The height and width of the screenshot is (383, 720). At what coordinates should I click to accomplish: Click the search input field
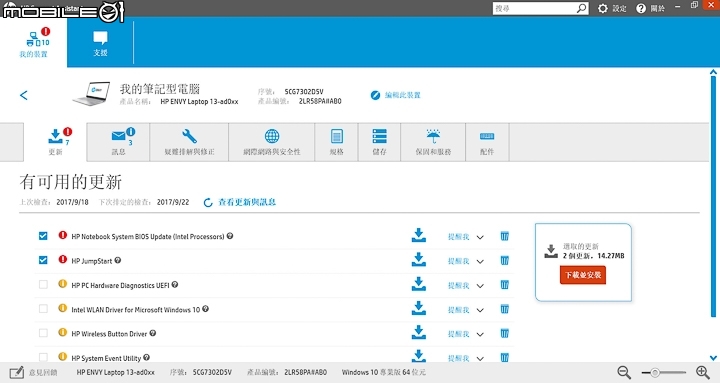click(534, 8)
